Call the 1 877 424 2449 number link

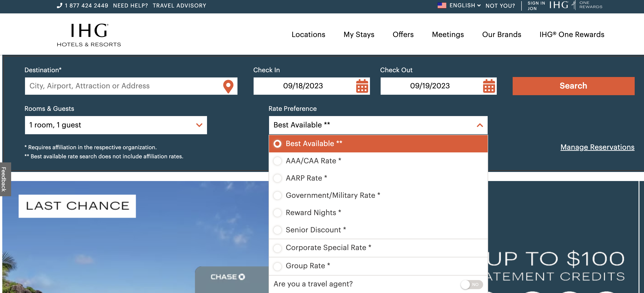click(x=86, y=5)
